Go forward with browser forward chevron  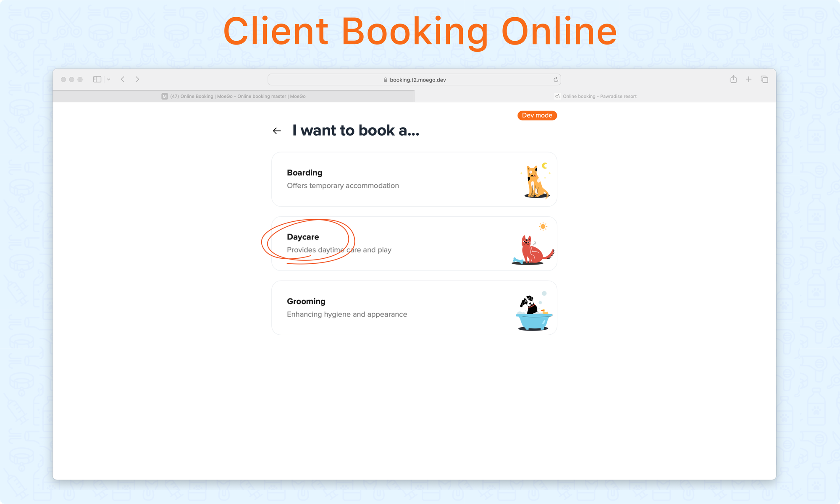[137, 79]
